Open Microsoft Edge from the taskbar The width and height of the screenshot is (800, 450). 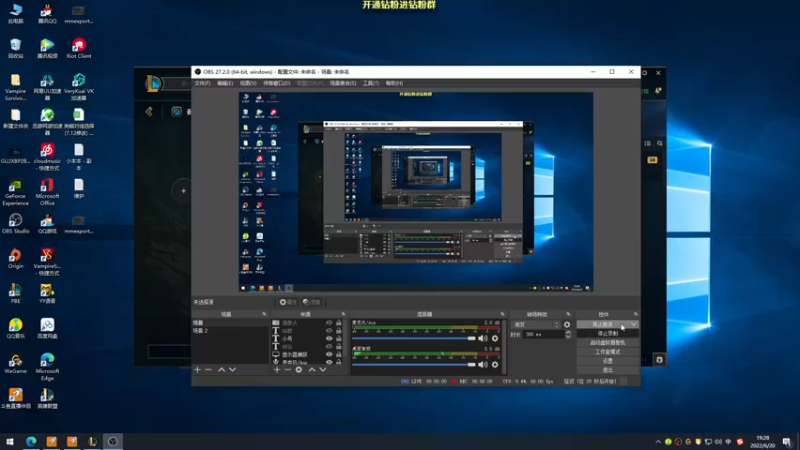[x=31, y=441]
